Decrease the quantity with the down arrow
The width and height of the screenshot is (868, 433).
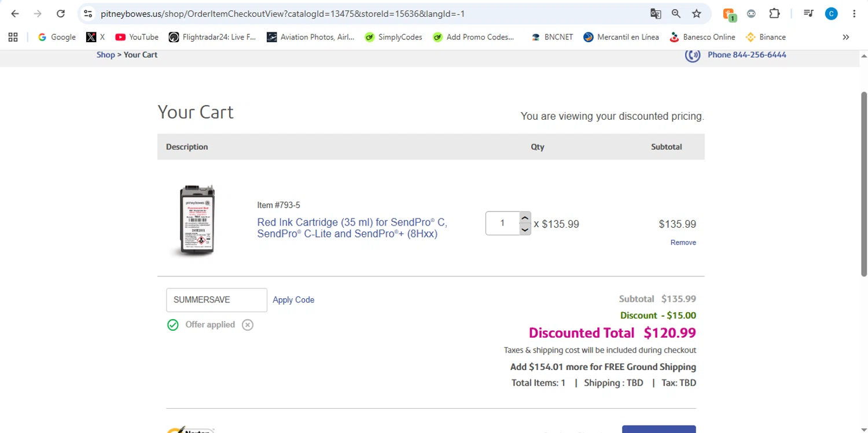(525, 230)
